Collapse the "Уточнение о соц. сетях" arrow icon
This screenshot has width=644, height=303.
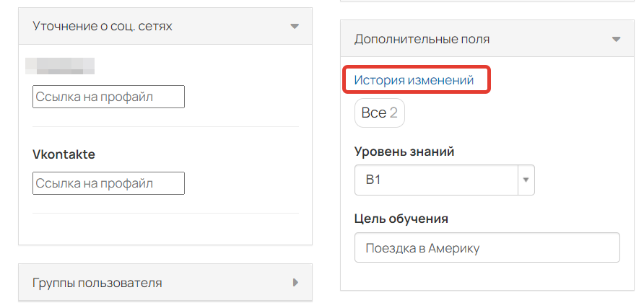294,26
